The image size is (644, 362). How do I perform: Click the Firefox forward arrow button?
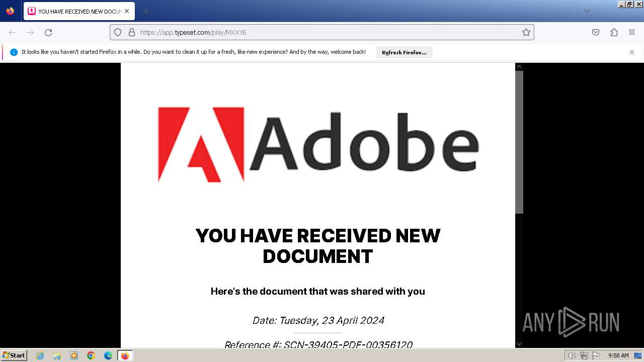[x=30, y=32]
